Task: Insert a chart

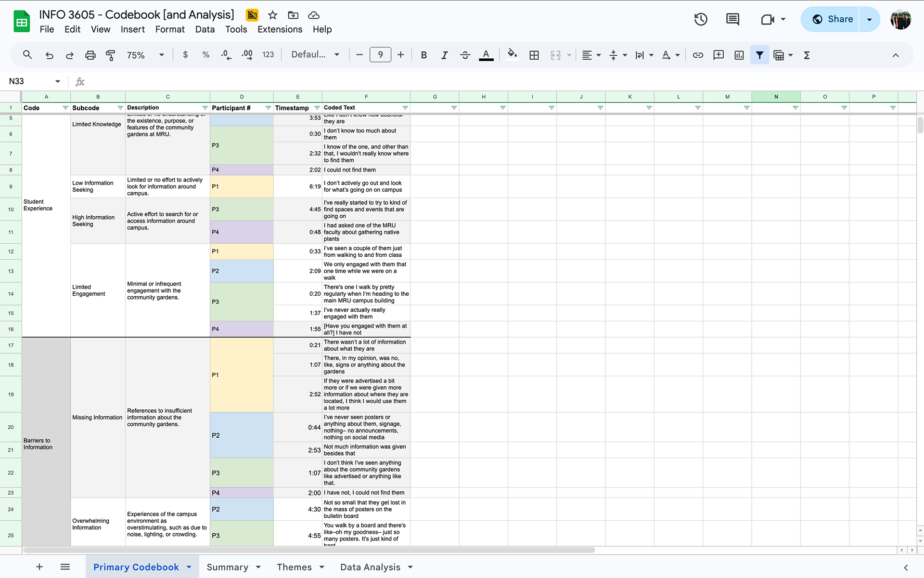Action: click(739, 55)
